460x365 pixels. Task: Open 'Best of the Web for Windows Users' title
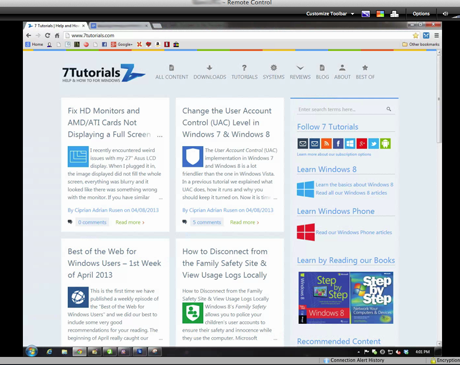tap(114, 263)
